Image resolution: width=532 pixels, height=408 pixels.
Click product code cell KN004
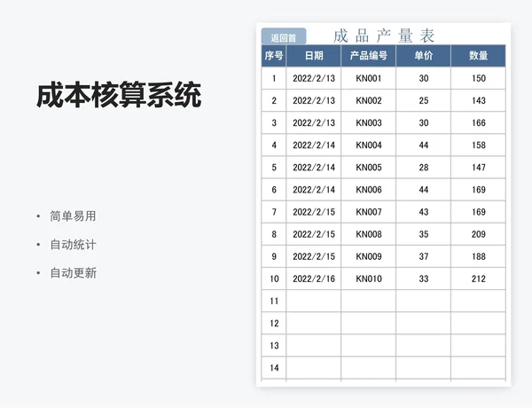(369, 145)
